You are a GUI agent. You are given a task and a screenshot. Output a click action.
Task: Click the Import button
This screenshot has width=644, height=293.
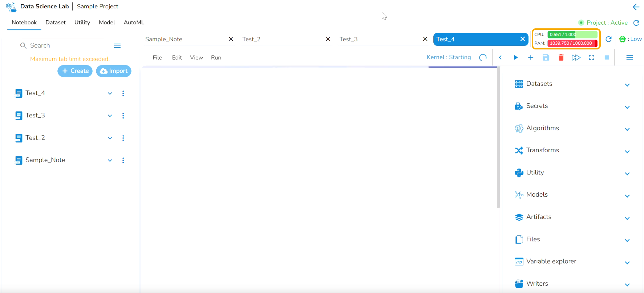114,71
